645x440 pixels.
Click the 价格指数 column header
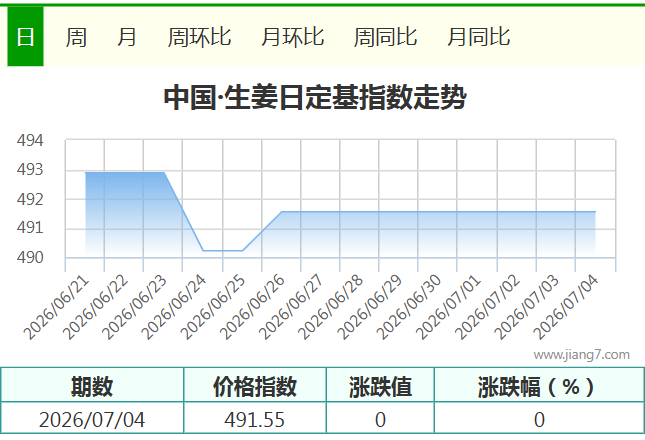[255, 386]
